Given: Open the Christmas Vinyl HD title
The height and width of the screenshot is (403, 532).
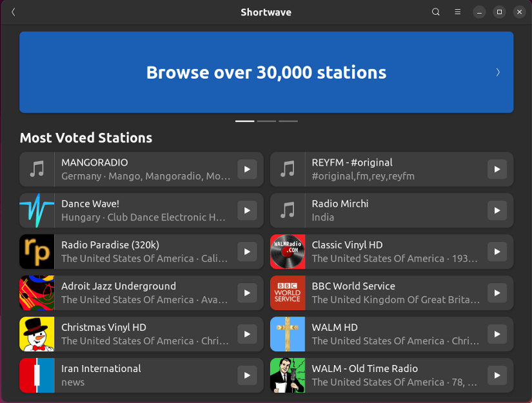Looking at the screenshot, I should pyautogui.click(x=104, y=328).
